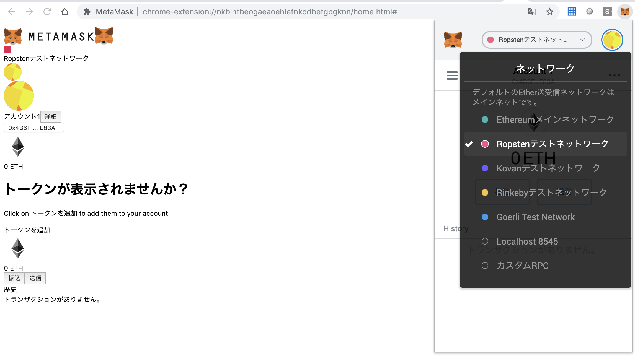Open the hamburger menu in popup
This screenshot has height=364, width=635.
[452, 75]
